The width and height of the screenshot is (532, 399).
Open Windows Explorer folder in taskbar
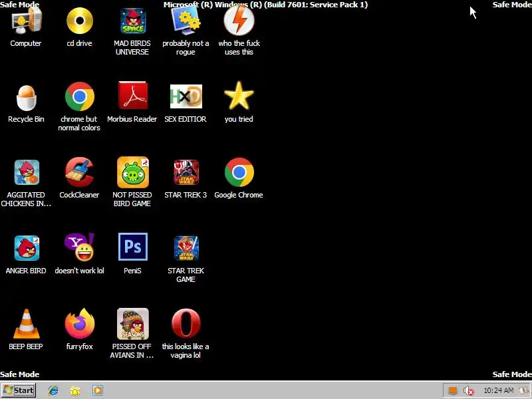(75, 390)
